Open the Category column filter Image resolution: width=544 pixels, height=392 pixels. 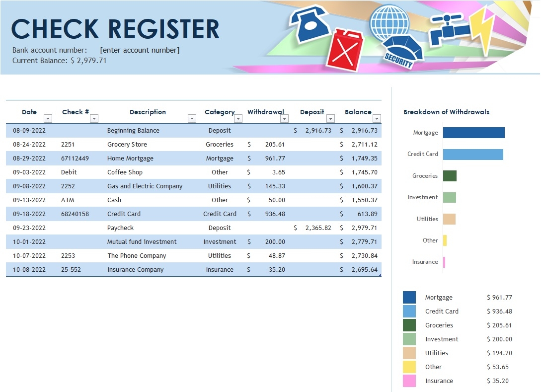pyautogui.click(x=238, y=119)
